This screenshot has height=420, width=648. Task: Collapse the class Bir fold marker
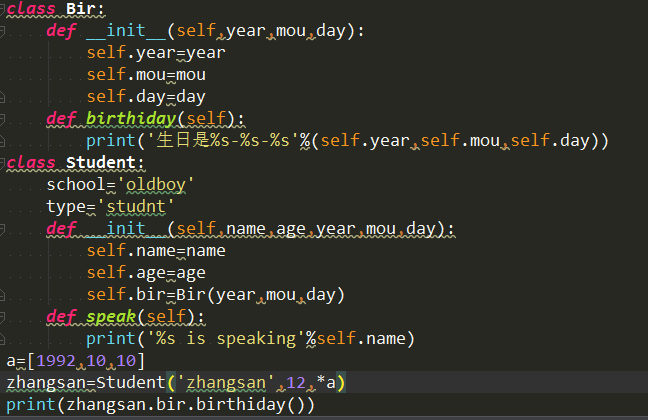click(2, 9)
